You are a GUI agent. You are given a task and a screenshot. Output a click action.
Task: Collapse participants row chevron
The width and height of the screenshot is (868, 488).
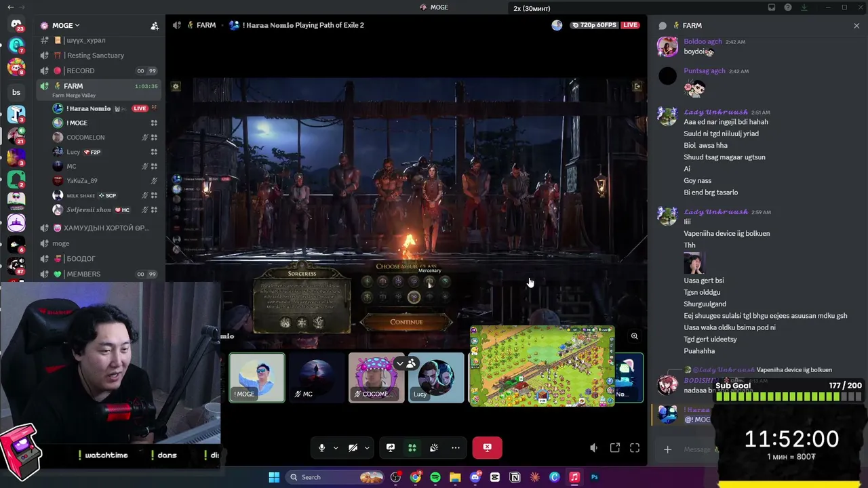coord(400,363)
